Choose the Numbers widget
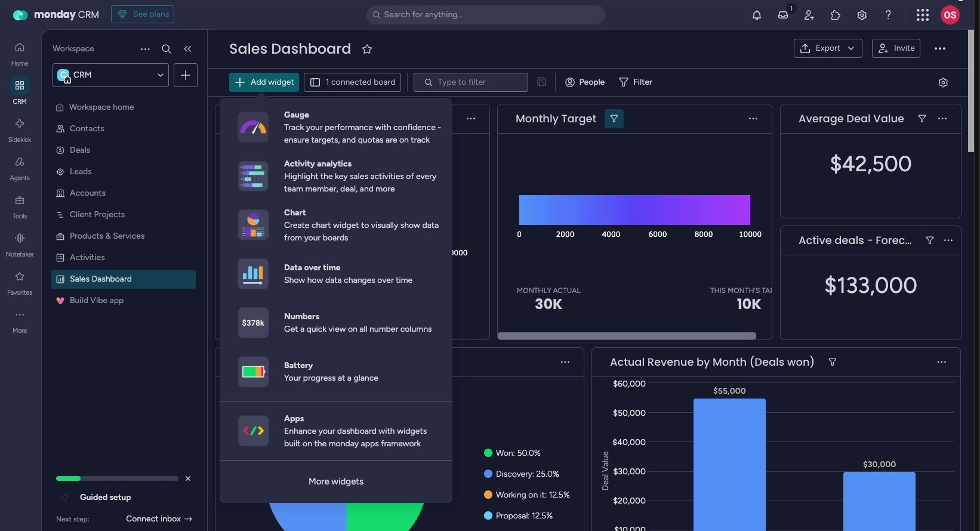The width and height of the screenshot is (980, 531). [x=336, y=323]
